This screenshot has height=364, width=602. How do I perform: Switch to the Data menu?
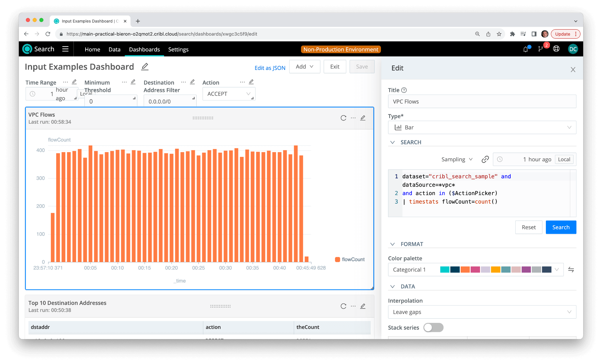tap(114, 49)
